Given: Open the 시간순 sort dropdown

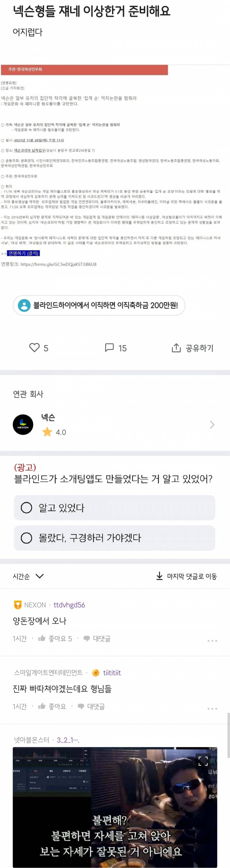Looking at the screenshot, I should (x=26, y=576).
